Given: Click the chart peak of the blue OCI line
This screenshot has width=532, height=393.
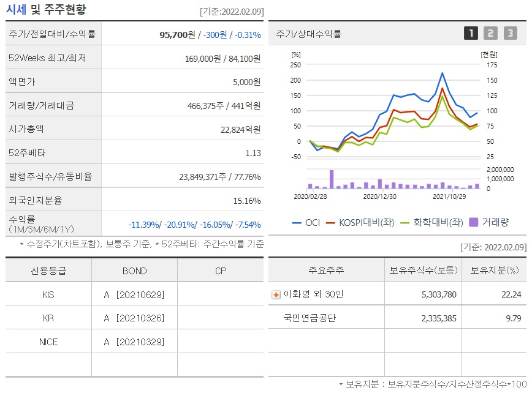Looking at the screenshot, I should click(x=442, y=73).
